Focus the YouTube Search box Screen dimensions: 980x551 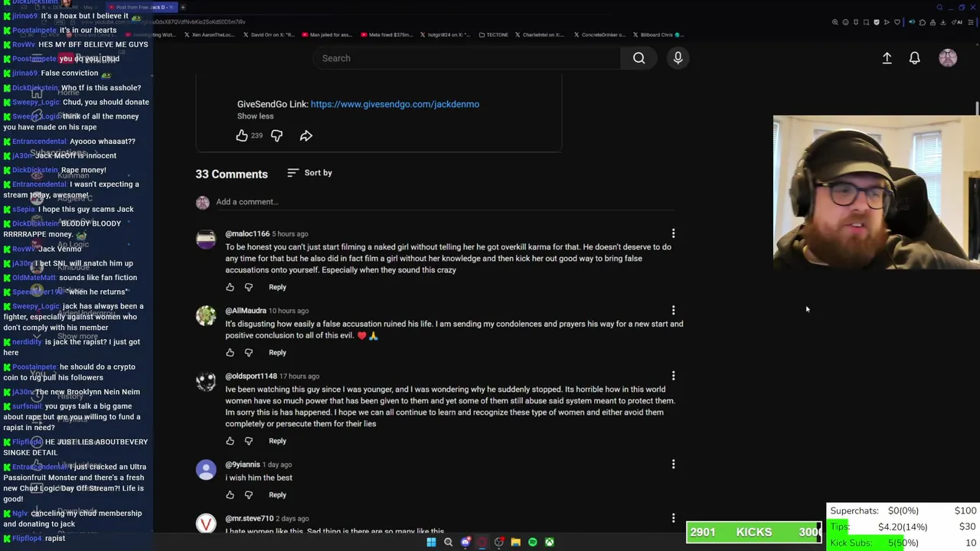pyautogui.click(x=467, y=58)
